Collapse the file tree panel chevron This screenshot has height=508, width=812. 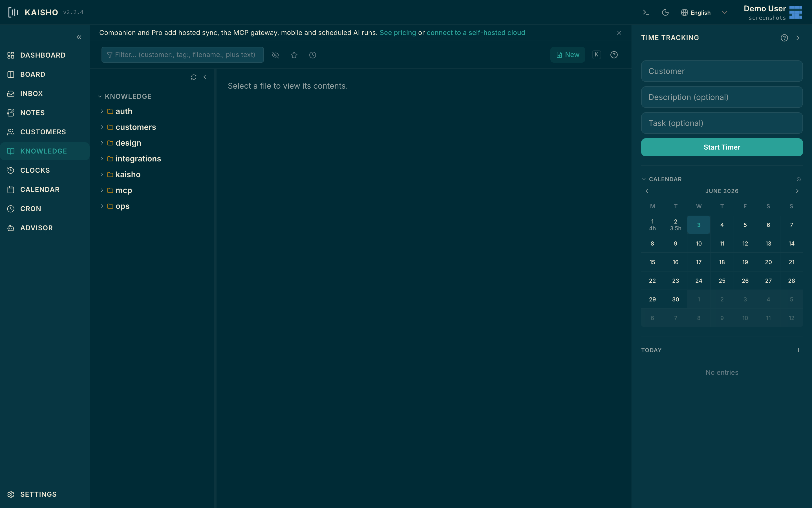point(205,77)
